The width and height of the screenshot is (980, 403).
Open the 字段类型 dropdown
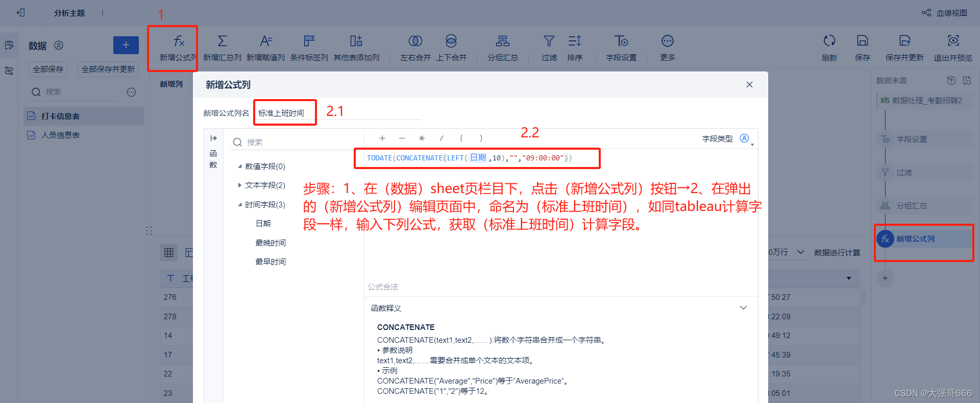tap(746, 139)
